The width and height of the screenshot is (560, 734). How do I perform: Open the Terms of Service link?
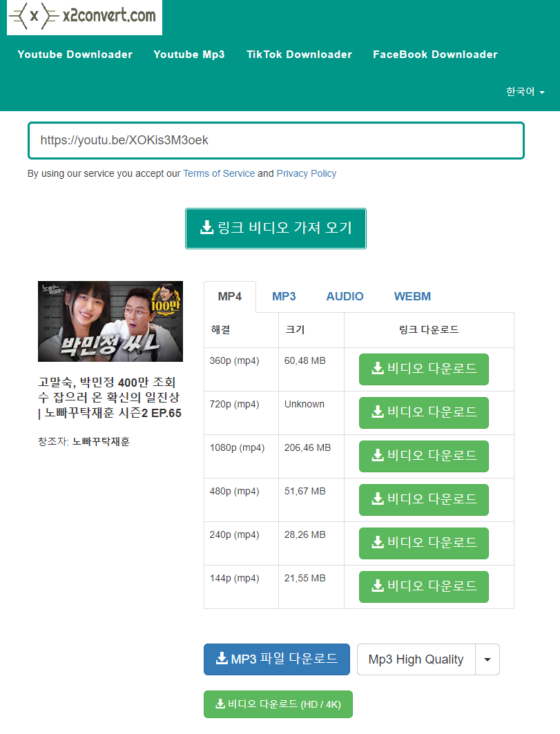coord(219,173)
